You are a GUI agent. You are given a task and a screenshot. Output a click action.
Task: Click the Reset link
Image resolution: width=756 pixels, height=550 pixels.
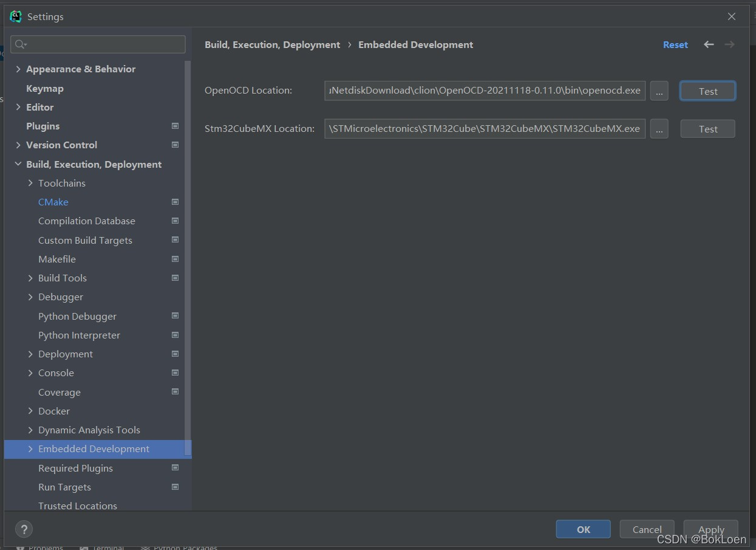[675, 44]
